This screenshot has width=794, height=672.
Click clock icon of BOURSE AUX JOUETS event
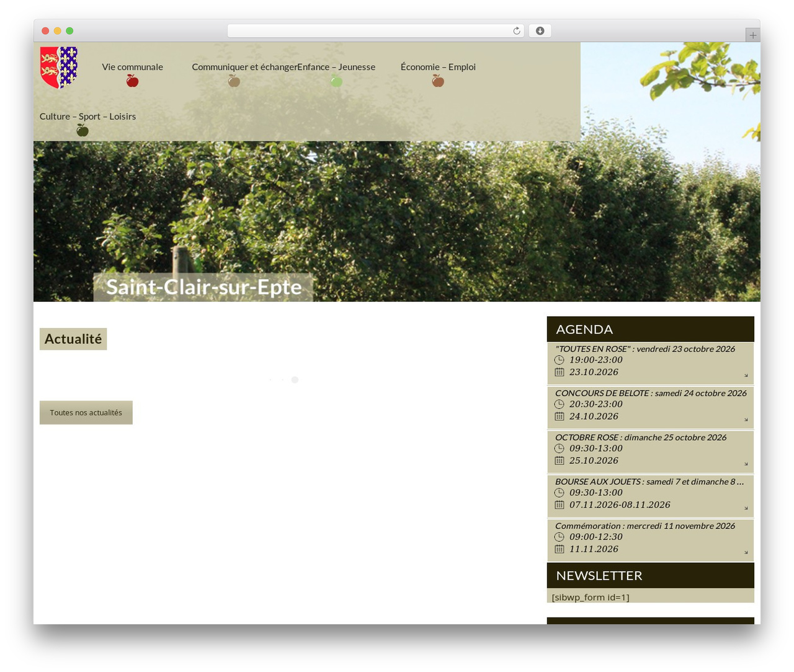point(559,493)
